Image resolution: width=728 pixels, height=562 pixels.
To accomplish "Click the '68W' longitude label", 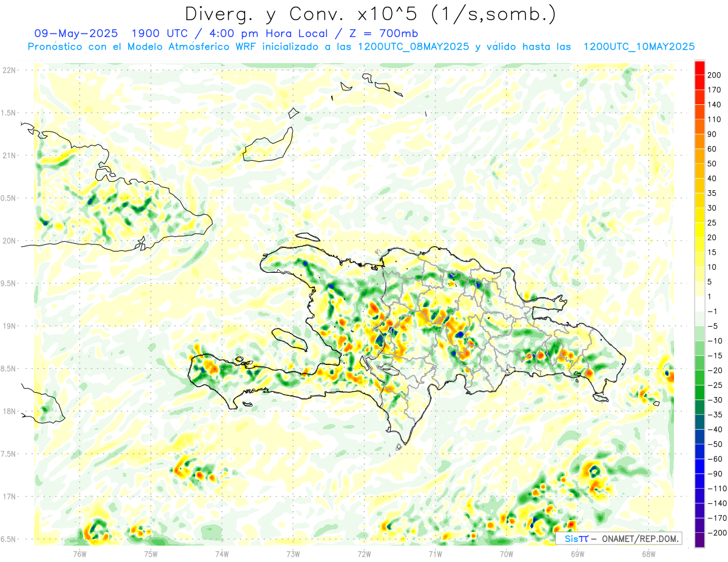I will click(x=649, y=553).
